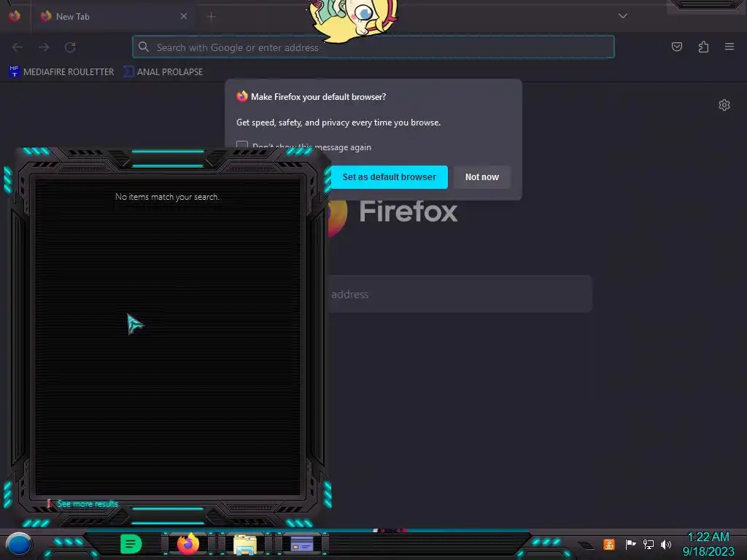Open the Extensions puzzle icon

703,47
